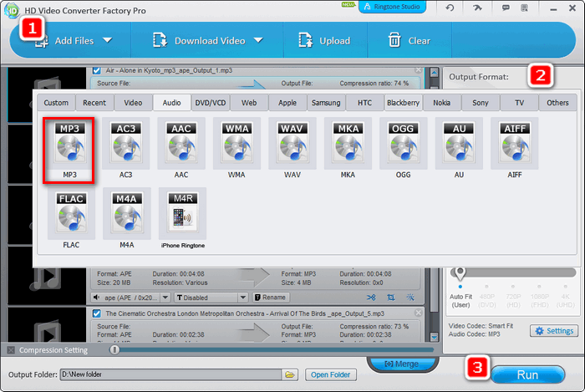Remove the Arrival Of The Birds file item
Screen dimensions: 585x392
(418, 313)
